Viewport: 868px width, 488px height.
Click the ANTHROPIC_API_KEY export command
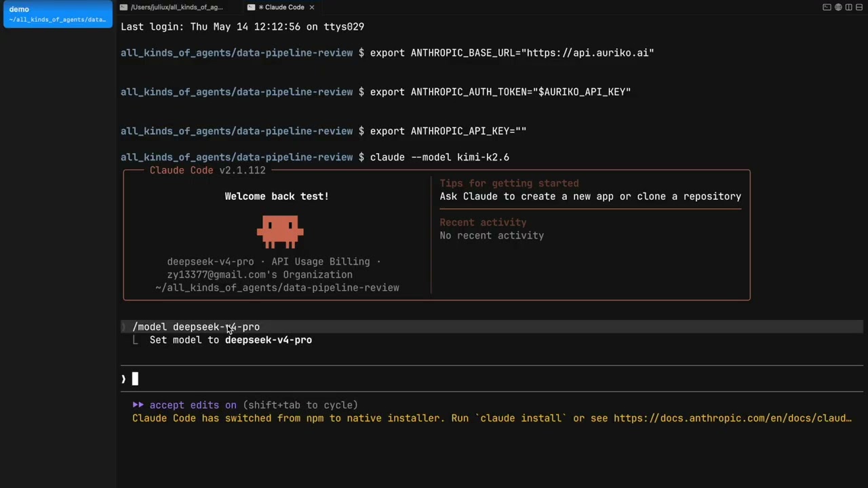(448, 131)
